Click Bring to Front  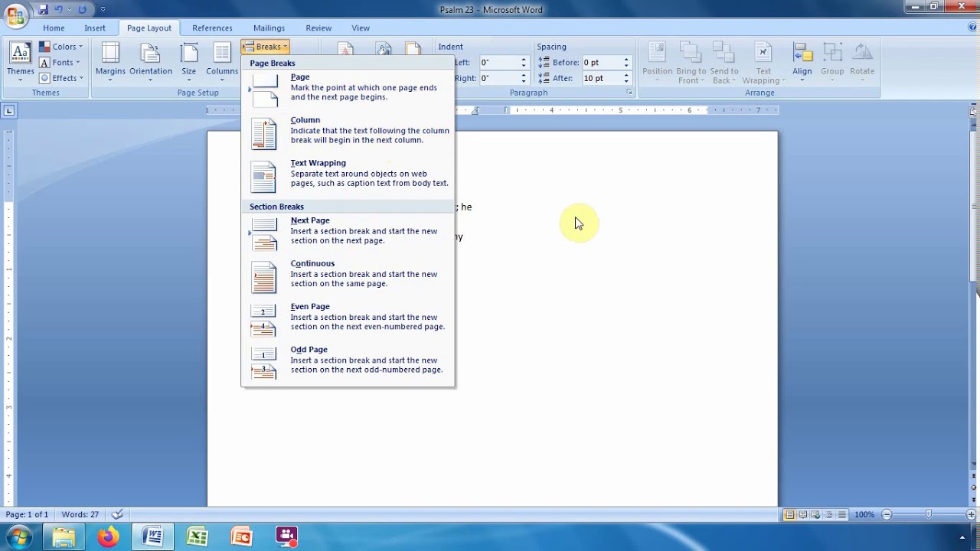(x=691, y=62)
